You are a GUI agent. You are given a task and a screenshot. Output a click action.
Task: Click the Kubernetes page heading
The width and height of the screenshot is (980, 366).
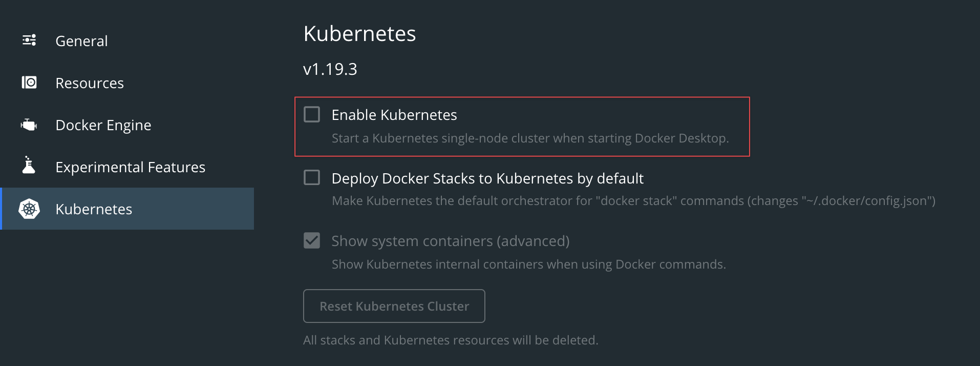coord(359,34)
